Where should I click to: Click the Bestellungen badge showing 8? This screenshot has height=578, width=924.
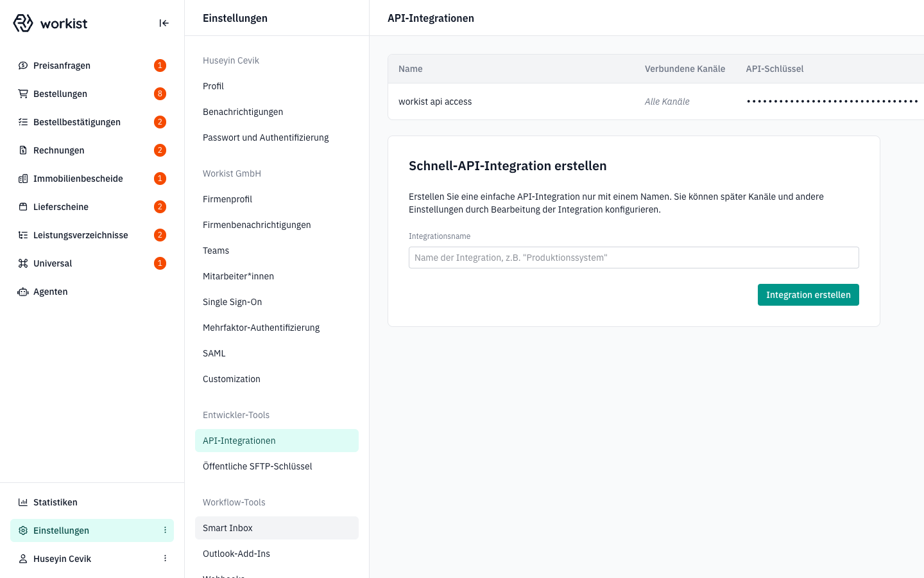(x=160, y=94)
